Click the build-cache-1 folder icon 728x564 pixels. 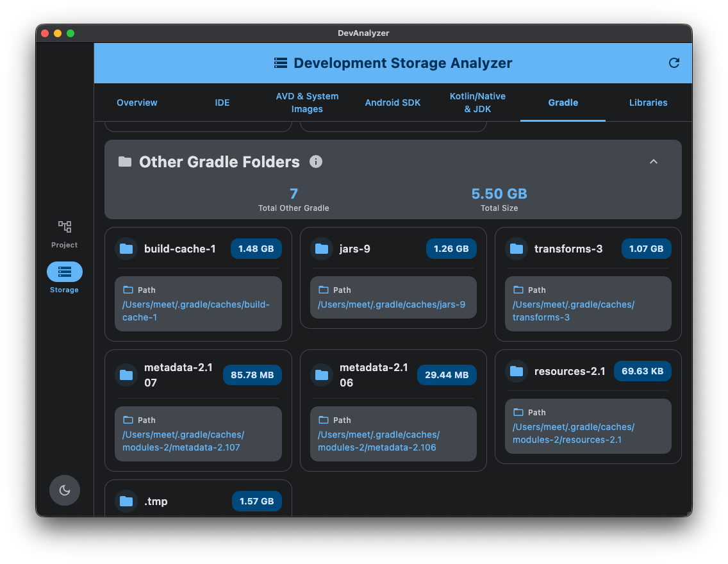point(126,249)
